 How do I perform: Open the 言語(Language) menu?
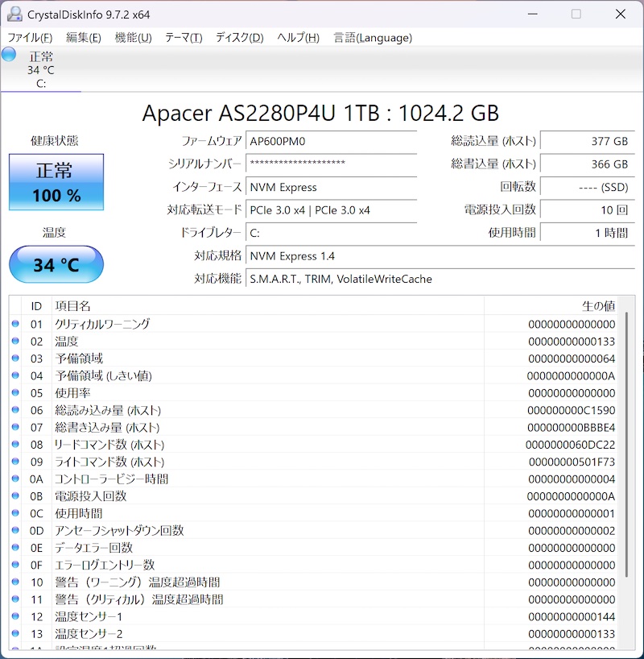click(373, 38)
